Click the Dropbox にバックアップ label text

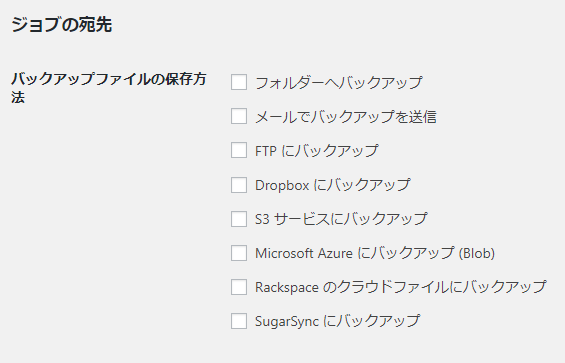333,185
